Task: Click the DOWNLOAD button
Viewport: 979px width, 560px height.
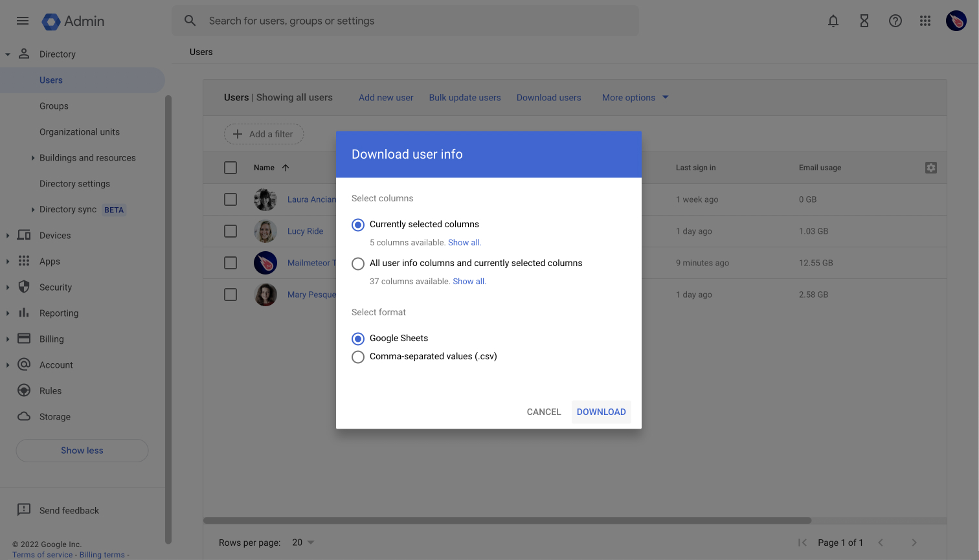Action: (x=601, y=412)
